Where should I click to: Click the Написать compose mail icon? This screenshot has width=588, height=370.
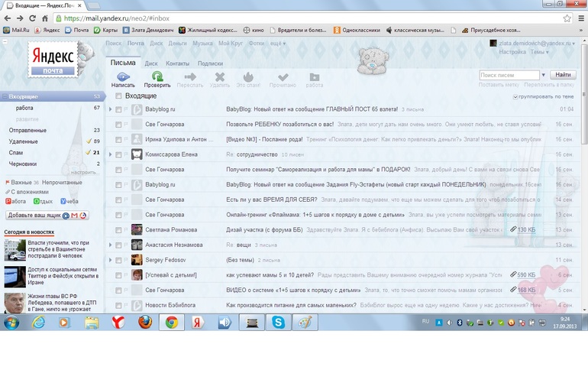coord(122,76)
